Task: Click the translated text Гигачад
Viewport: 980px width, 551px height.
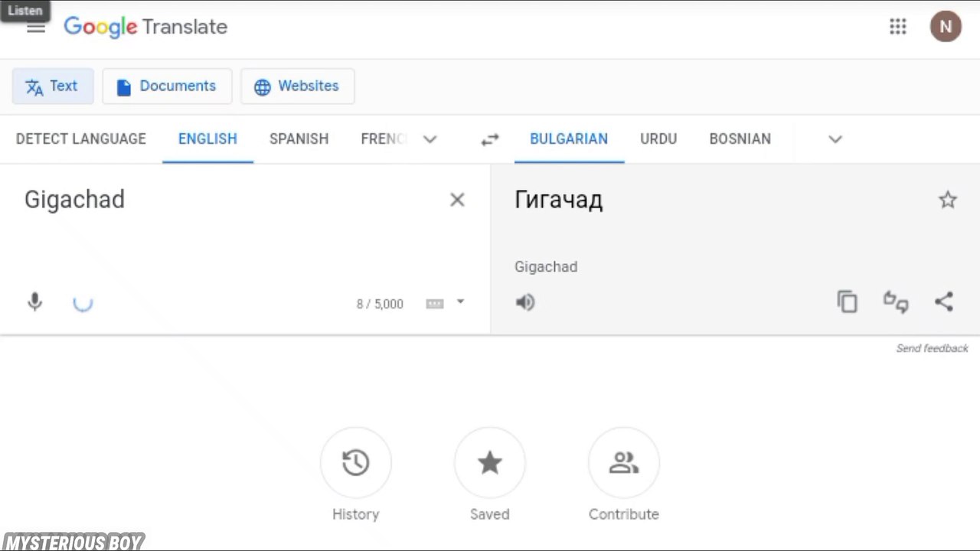Action: pos(559,200)
